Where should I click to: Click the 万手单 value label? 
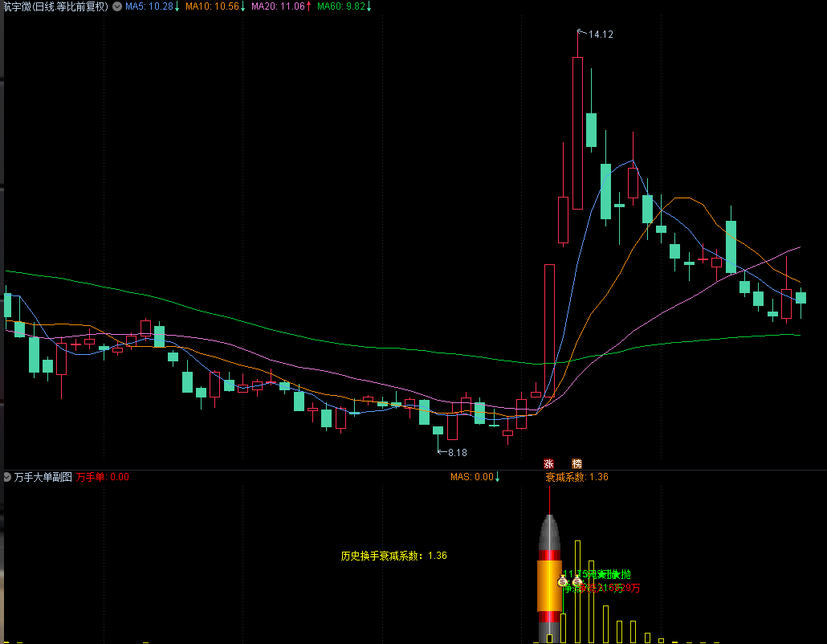[102, 477]
